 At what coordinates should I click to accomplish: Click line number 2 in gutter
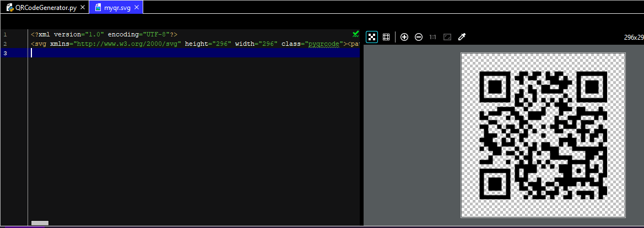pos(5,44)
